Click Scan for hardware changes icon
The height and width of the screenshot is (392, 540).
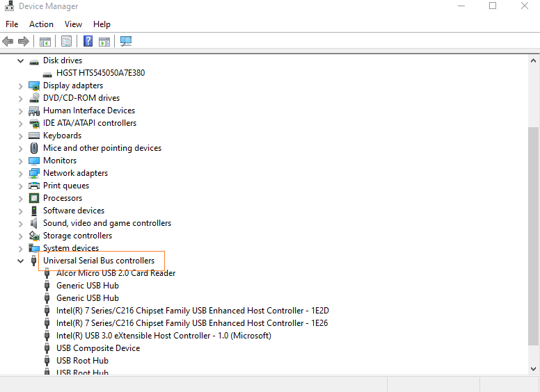pyautogui.click(x=126, y=42)
